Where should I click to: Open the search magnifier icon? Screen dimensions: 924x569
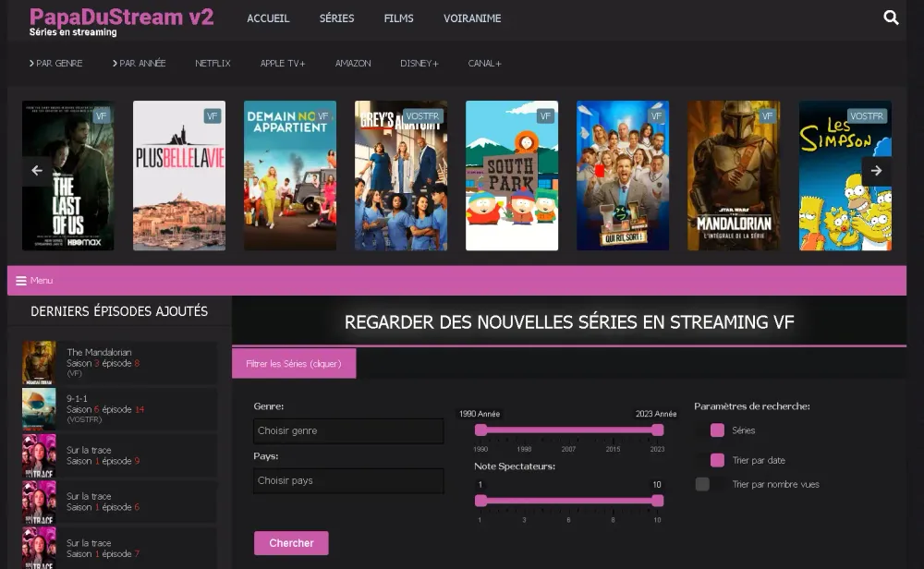point(891,18)
